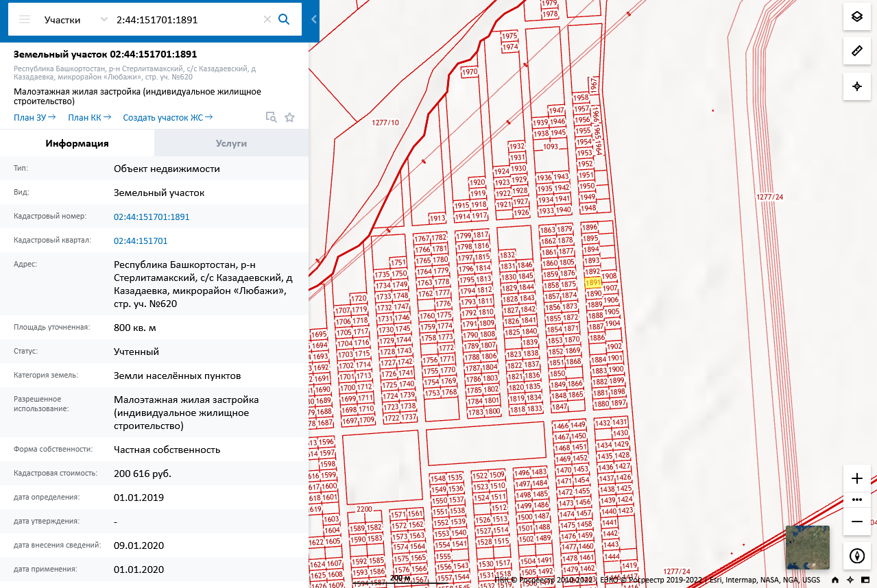The width and height of the screenshot is (877, 588).
Task: Zoom out on the map
Action: (x=856, y=522)
